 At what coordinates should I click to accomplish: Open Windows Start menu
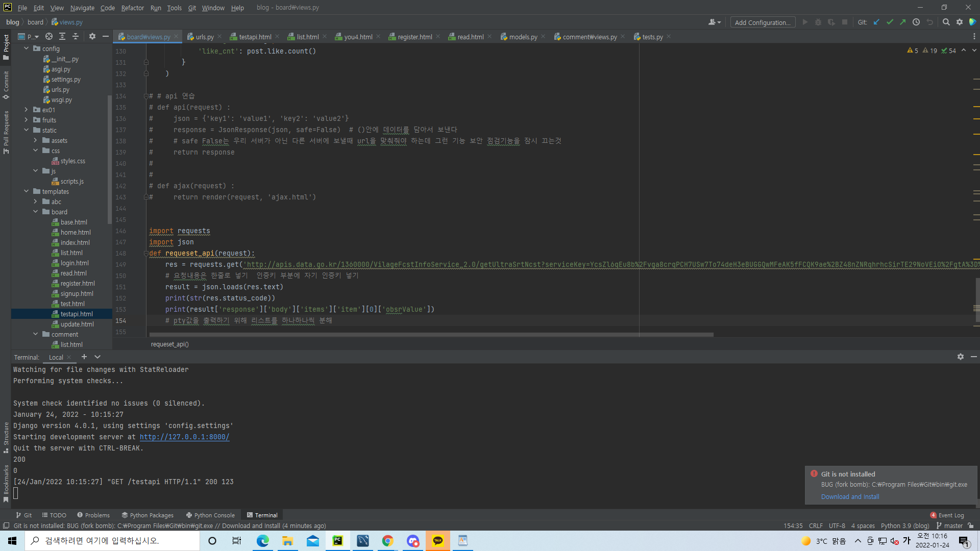[x=12, y=541]
